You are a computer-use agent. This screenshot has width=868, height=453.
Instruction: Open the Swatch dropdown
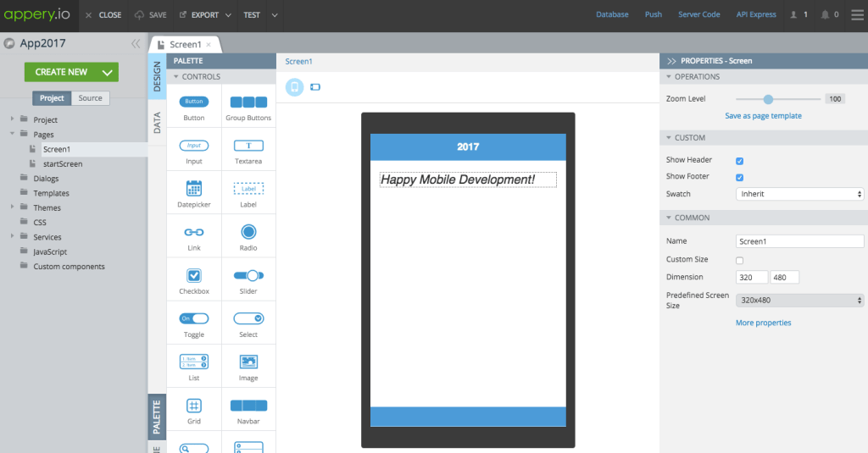[799, 194]
